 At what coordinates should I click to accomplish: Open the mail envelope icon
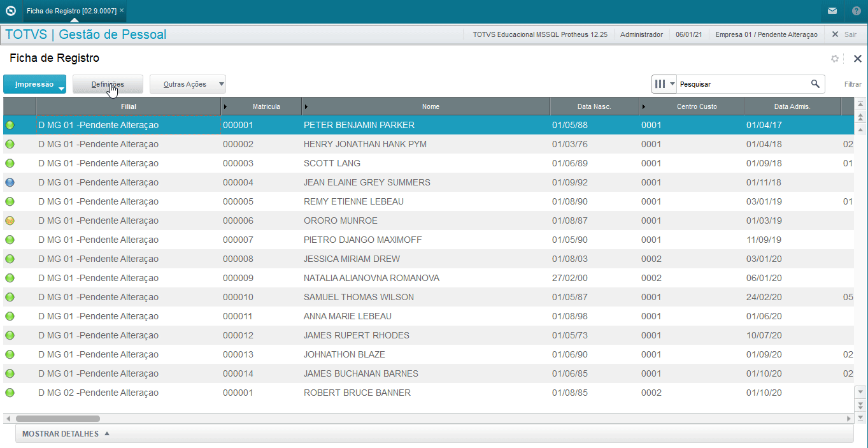tap(832, 11)
